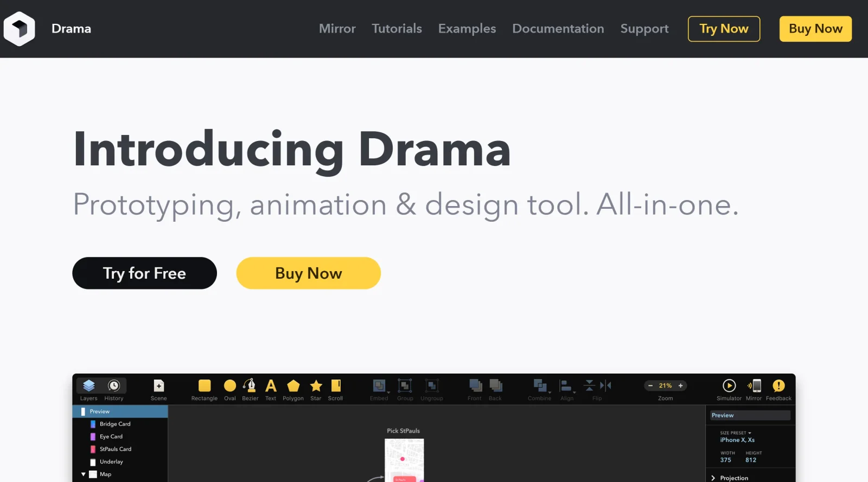This screenshot has height=482, width=868.
Task: Select the Scroll tool
Action: click(336, 385)
